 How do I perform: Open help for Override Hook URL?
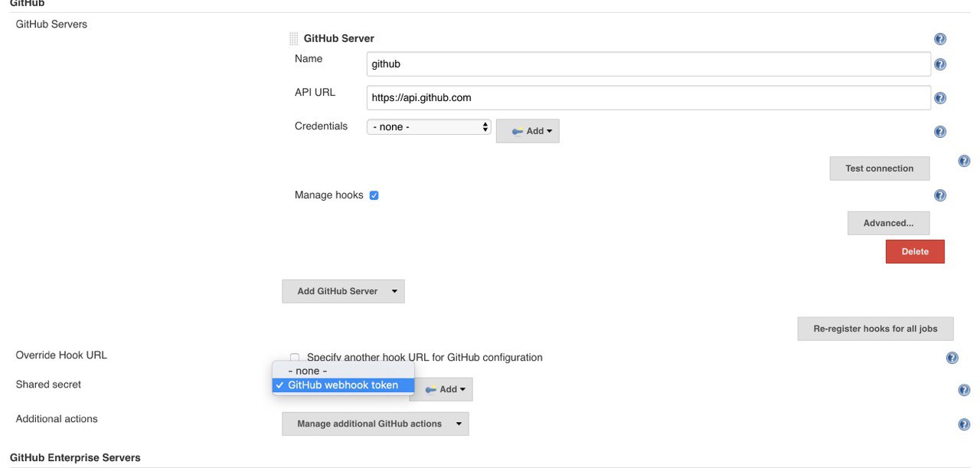[952, 358]
